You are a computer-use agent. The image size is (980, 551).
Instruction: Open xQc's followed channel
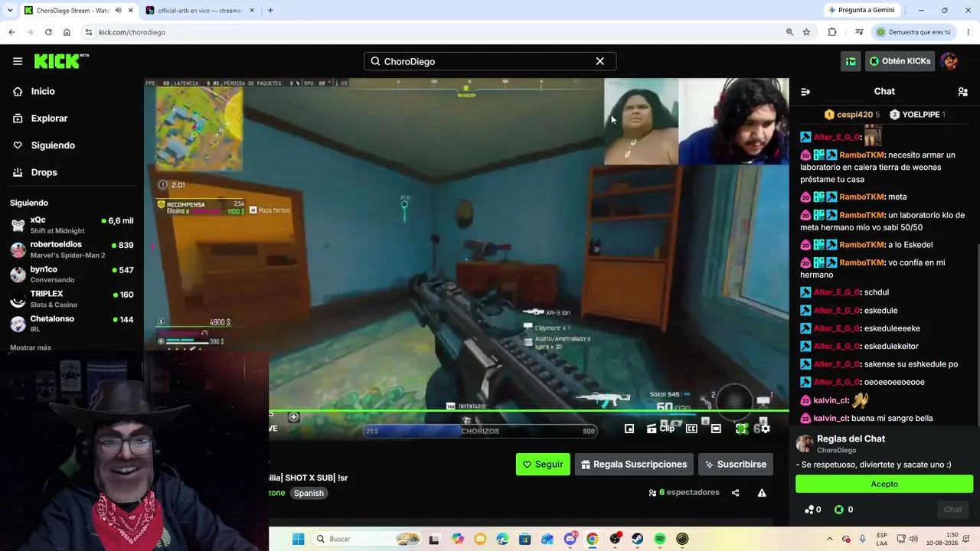point(72,225)
